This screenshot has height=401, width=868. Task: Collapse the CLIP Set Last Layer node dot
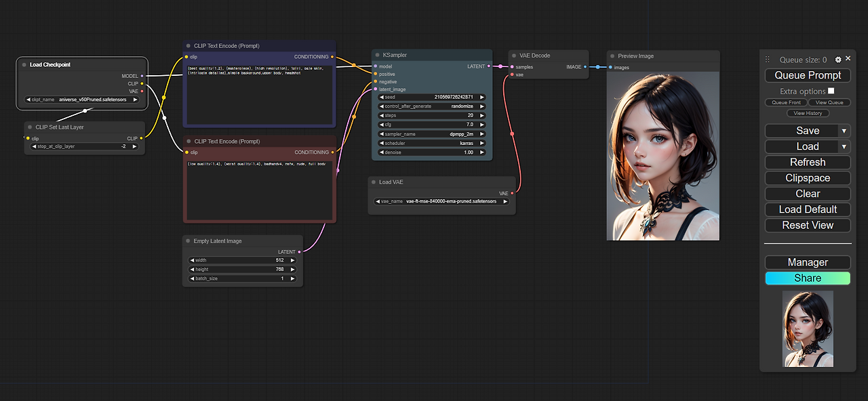[x=30, y=127]
